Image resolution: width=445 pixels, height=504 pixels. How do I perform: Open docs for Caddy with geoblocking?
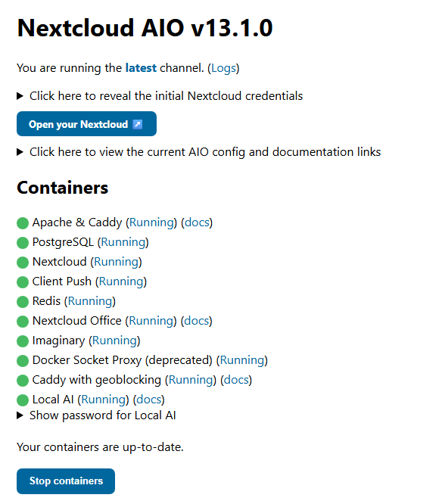tap(236, 380)
